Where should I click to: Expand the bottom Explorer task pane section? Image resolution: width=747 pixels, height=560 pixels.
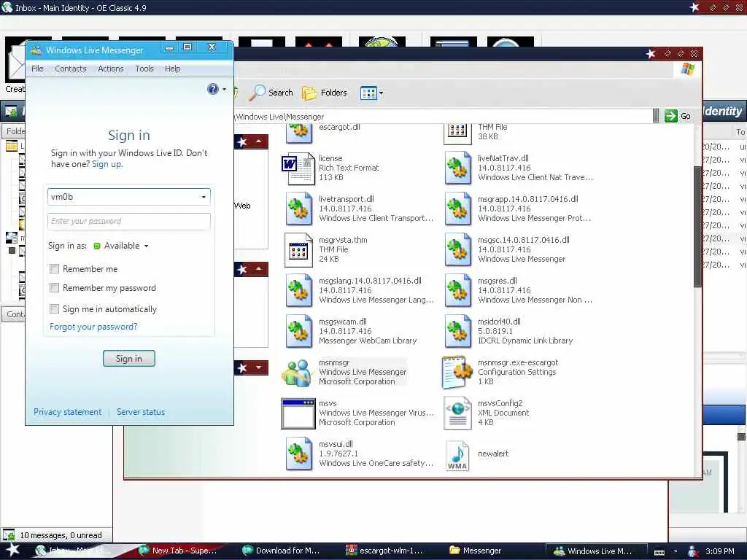pyautogui.click(x=259, y=367)
